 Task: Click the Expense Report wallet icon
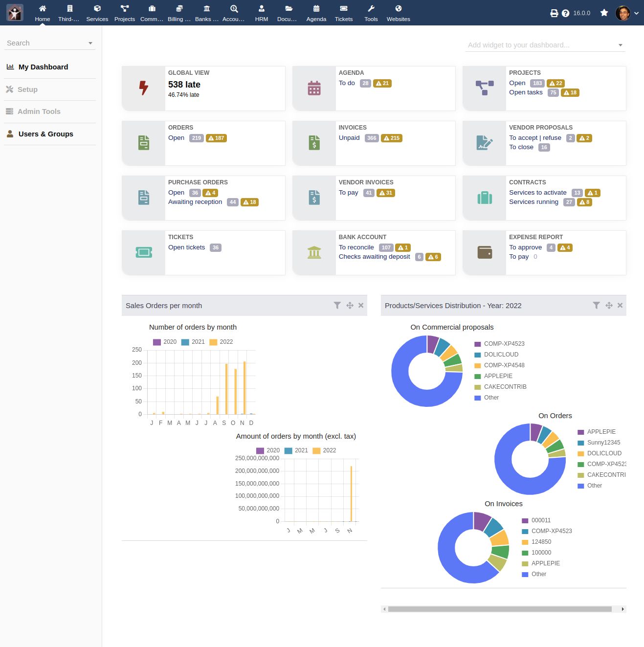coord(485,252)
